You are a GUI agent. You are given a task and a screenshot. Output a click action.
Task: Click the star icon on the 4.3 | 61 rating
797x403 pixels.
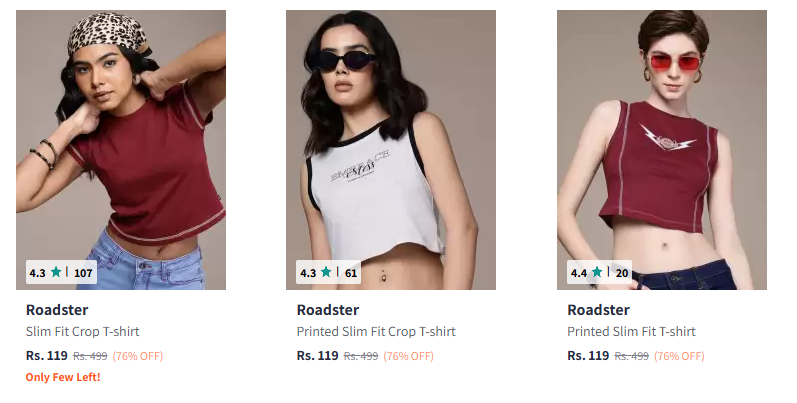326,272
